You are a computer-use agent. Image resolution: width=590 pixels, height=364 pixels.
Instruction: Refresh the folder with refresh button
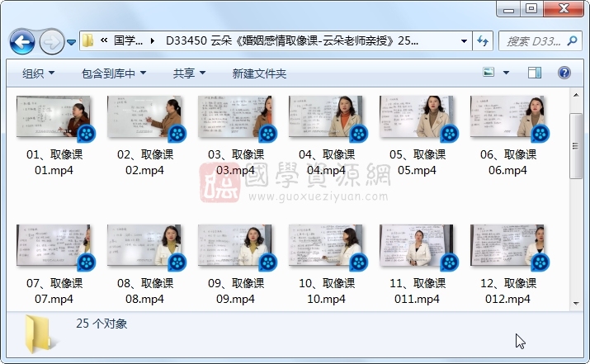(483, 40)
